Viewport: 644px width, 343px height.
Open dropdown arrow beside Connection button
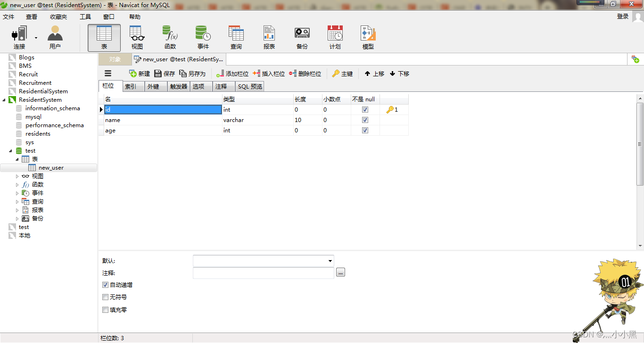click(36, 38)
